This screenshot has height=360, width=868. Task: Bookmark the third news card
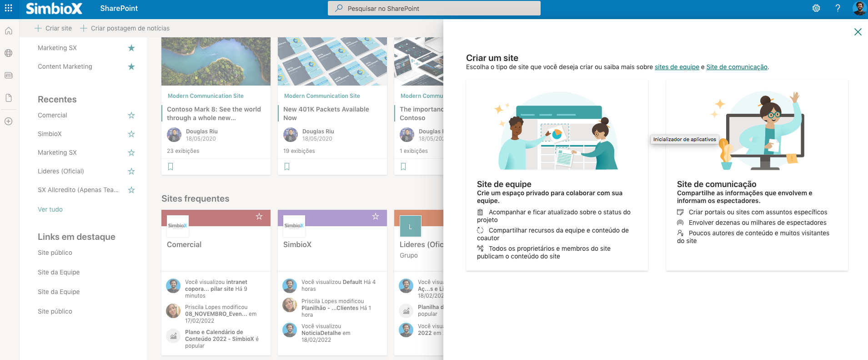pyautogui.click(x=403, y=167)
